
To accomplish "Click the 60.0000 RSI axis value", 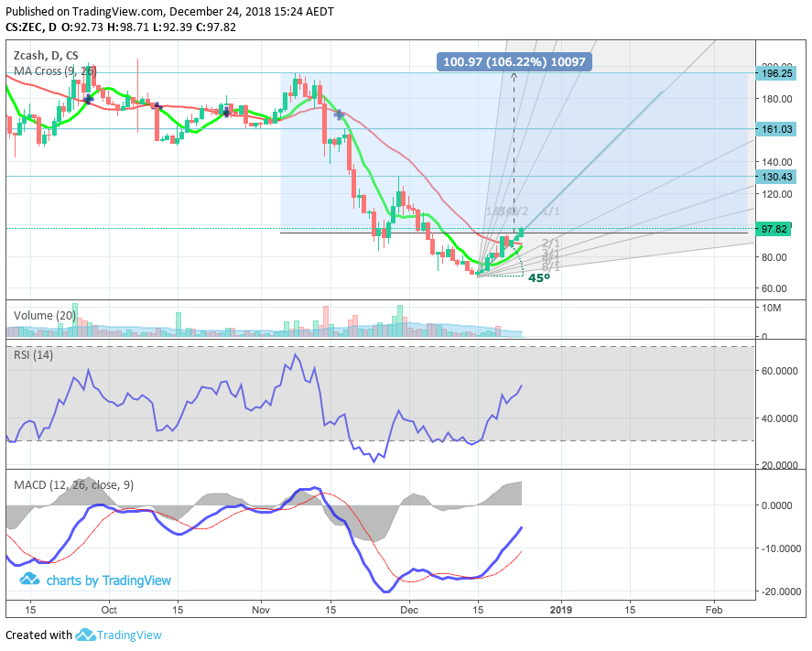I will click(x=779, y=371).
